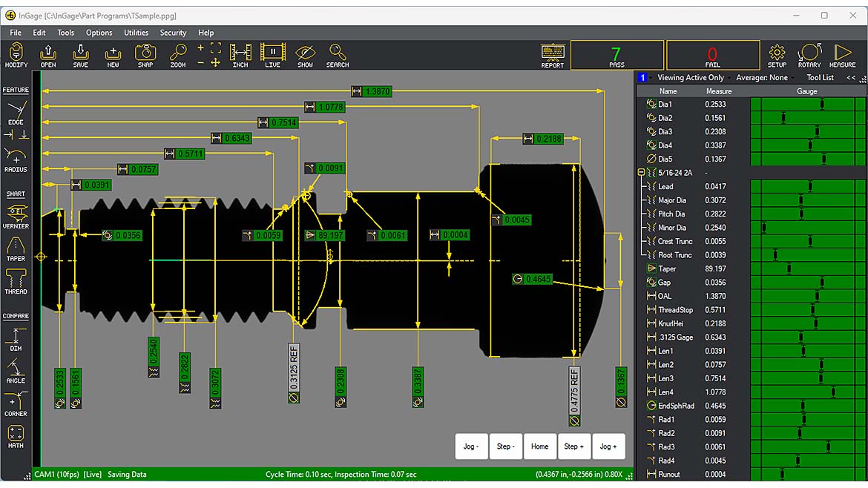Open the Report tool
This screenshot has width=868, height=488.
coord(552,56)
